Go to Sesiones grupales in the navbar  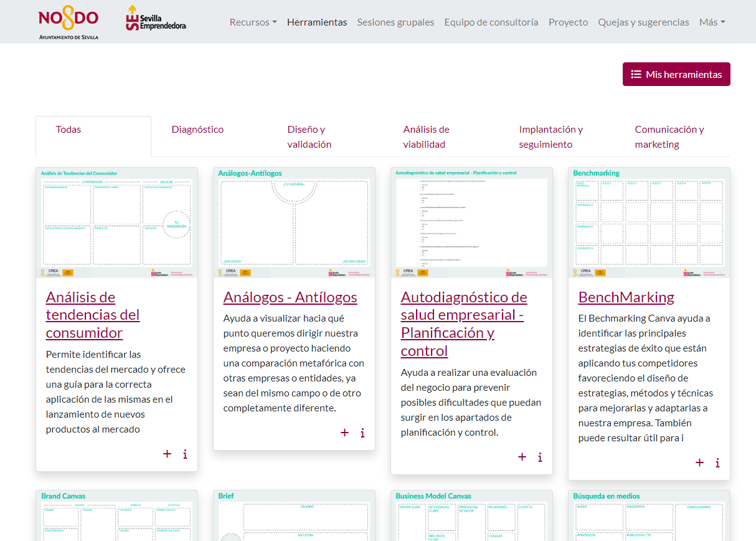(395, 22)
